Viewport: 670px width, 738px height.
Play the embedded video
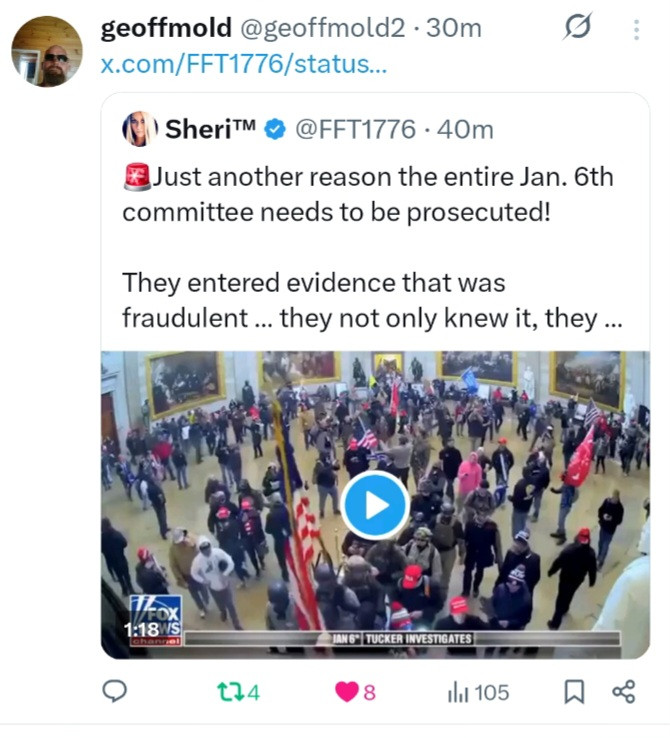pos(375,505)
